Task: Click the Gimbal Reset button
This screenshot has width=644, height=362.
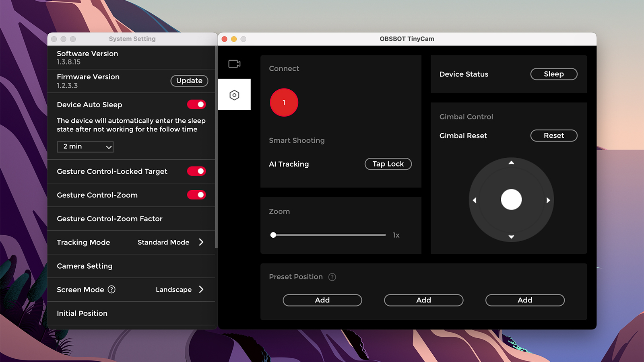Action: pyautogui.click(x=554, y=136)
